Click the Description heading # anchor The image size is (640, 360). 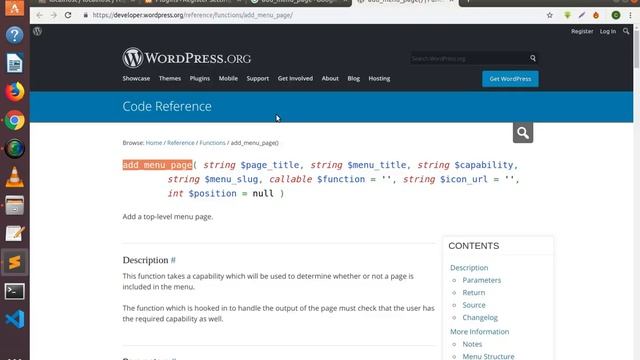point(173,260)
